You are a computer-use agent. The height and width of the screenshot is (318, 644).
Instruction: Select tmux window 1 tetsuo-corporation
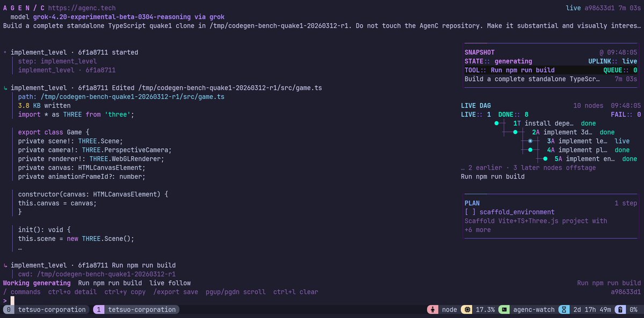[x=136, y=310]
